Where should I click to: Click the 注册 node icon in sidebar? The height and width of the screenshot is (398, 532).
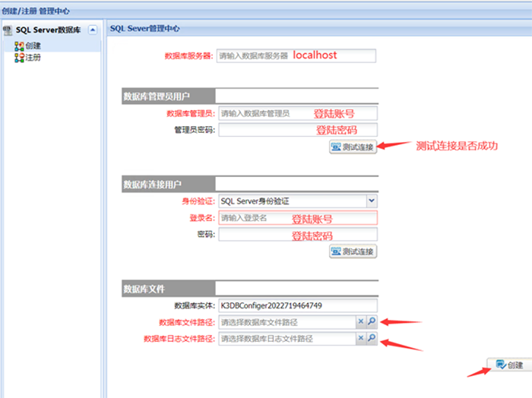pos(19,58)
